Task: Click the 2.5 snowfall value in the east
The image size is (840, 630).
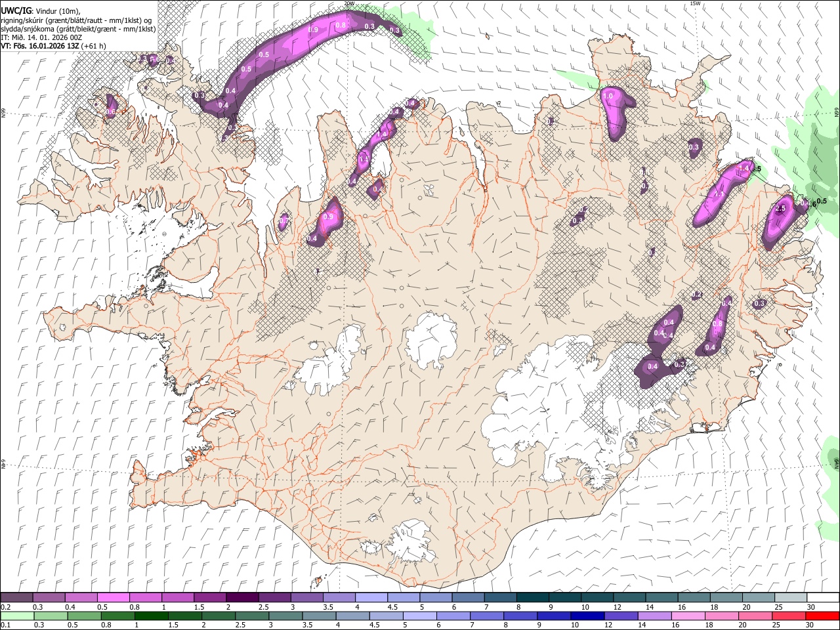Action: click(x=780, y=209)
